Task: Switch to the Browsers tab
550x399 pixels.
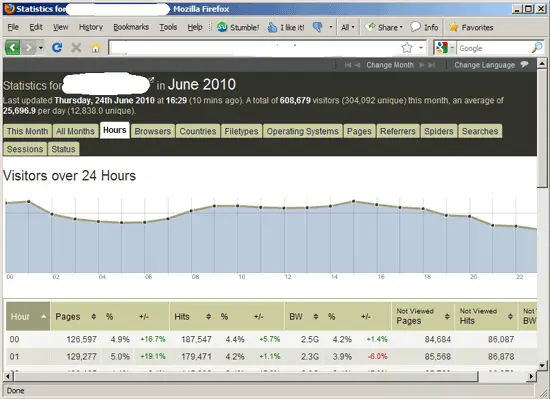Action: coord(153,131)
